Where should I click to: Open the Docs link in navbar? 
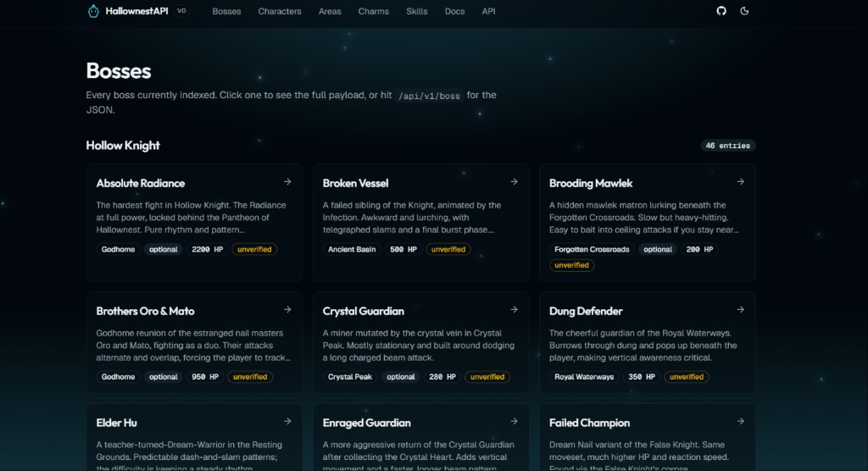(x=454, y=11)
